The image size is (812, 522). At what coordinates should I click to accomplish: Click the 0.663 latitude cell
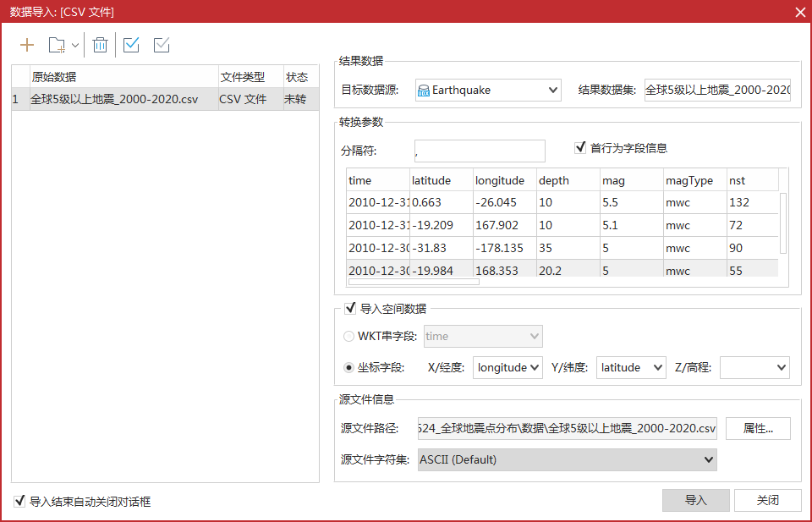click(442, 202)
